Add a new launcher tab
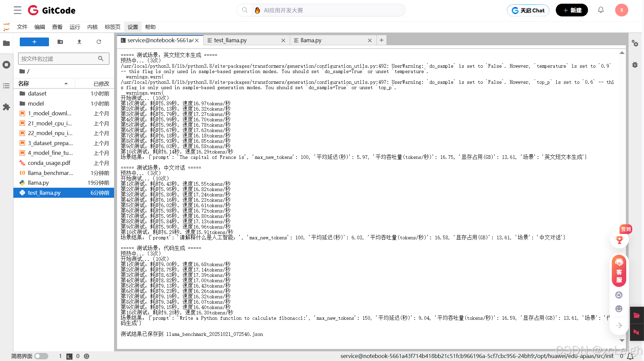The image size is (644, 361). pos(381,40)
